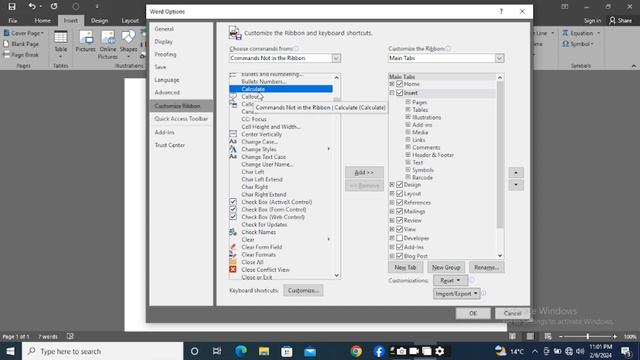
Task: Open the Choose commands from dropdown
Action: 336,58
